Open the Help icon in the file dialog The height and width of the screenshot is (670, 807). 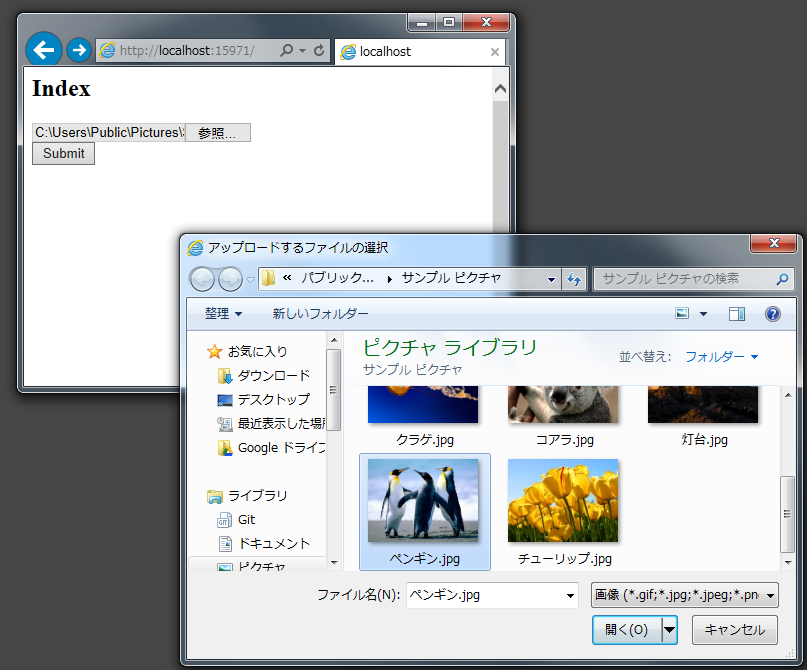pos(773,313)
